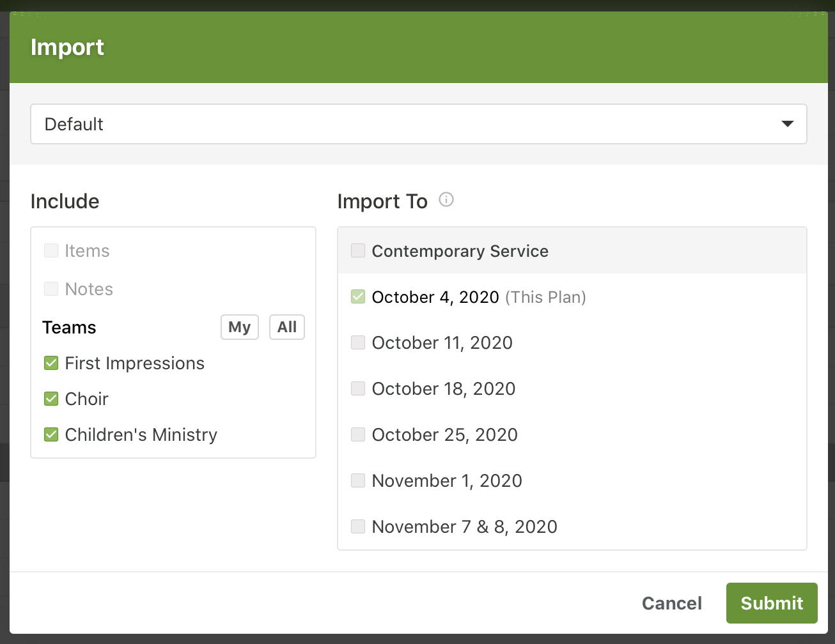Tick the November 7 & 8, 2020 checkbox
Image resolution: width=835 pixels, height=644 pixels.
tap(358, 526)
